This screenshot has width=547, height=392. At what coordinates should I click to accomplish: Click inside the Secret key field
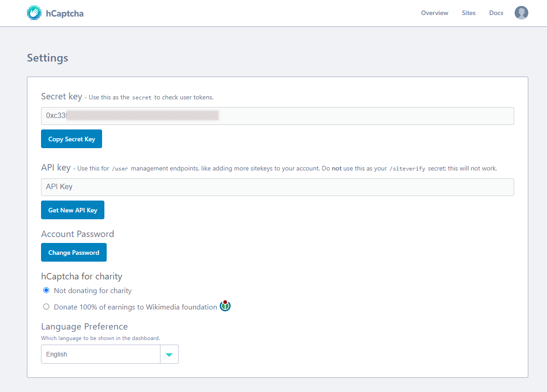point(319,116)
